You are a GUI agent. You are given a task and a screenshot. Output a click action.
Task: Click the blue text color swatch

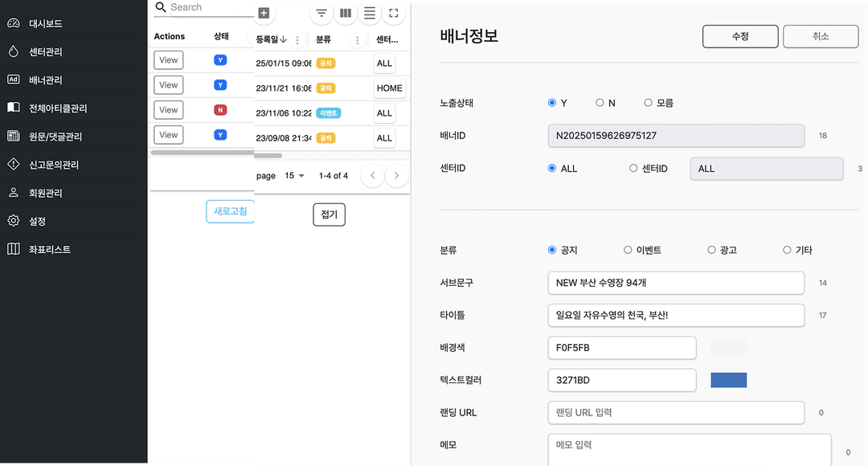tap(728, 379)
